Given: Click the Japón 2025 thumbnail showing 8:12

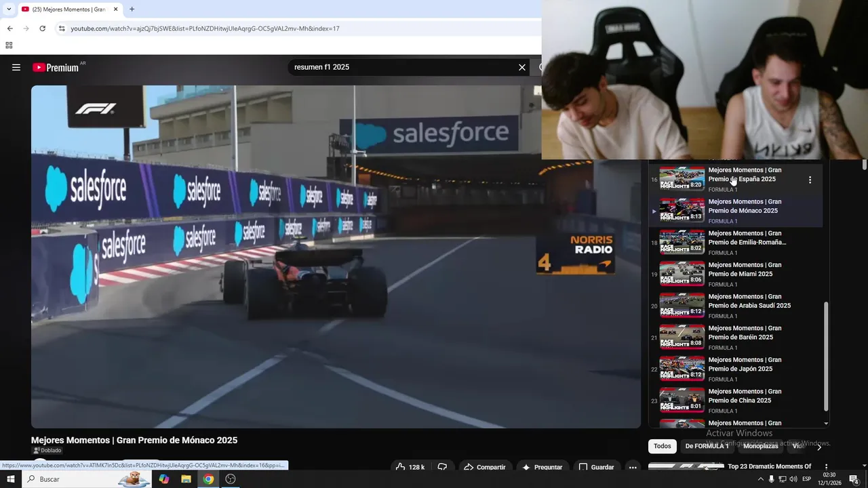Looking at the screenshot, I should pyautogui.click(x=682, y=369).
